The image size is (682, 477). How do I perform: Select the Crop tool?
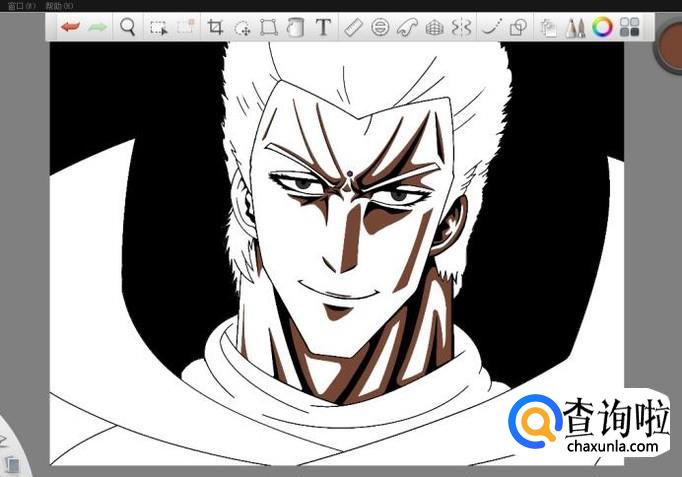tap(215, 27)
